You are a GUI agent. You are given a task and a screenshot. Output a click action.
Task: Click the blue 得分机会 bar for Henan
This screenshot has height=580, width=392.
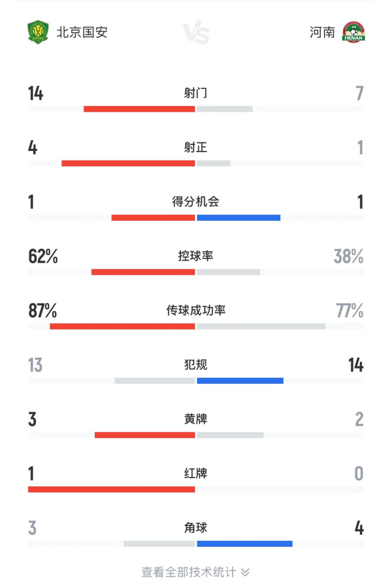pyautogui.click(x=238, y=217)
